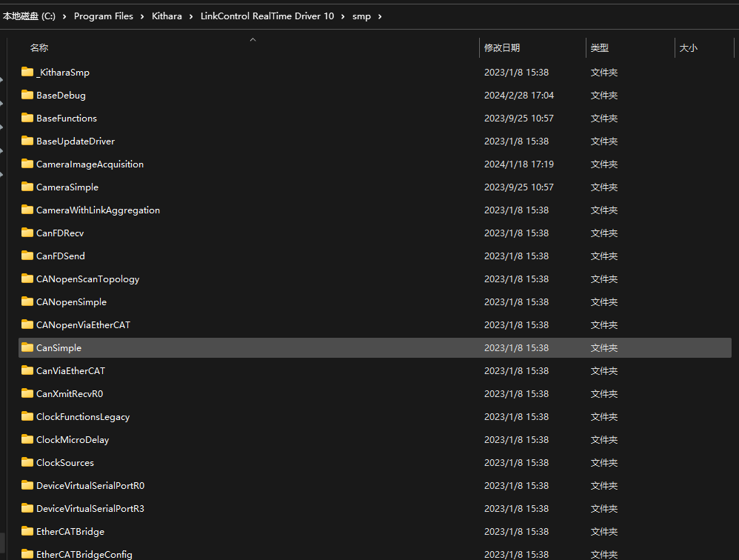This screenshot has width=739, height=560.
Task: Open the chevron dropdown after Kithara
Action: pyautogui.click(x=191, y=16)
